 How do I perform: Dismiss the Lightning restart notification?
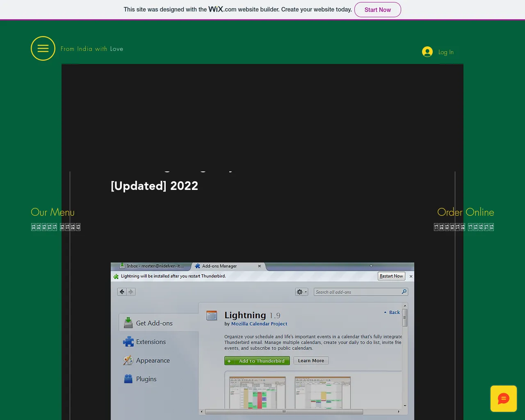[x=411, y=276]
